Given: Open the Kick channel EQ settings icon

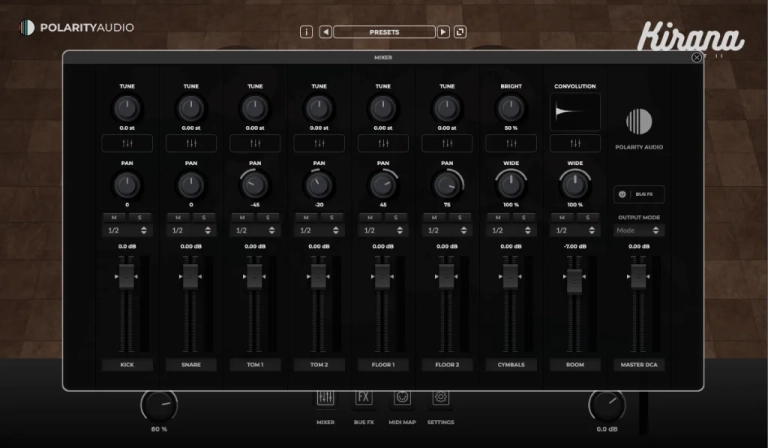Looking at the screenshot, I should (x=127, y=143).
